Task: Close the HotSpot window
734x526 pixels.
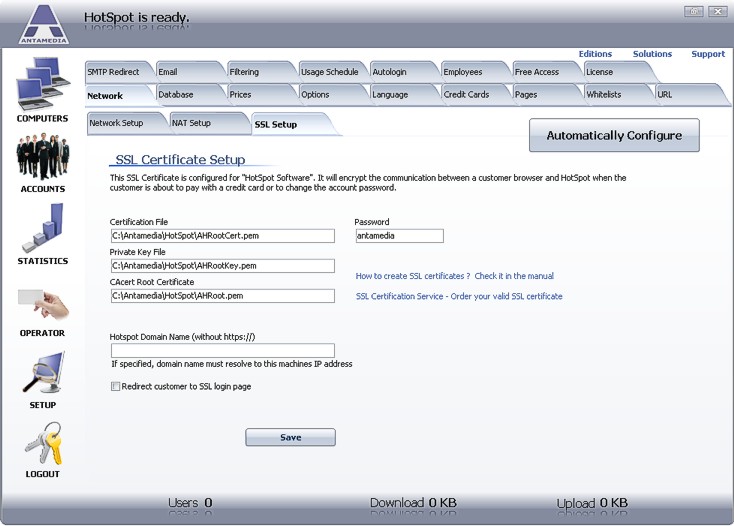Action: (x=717, y=11)
